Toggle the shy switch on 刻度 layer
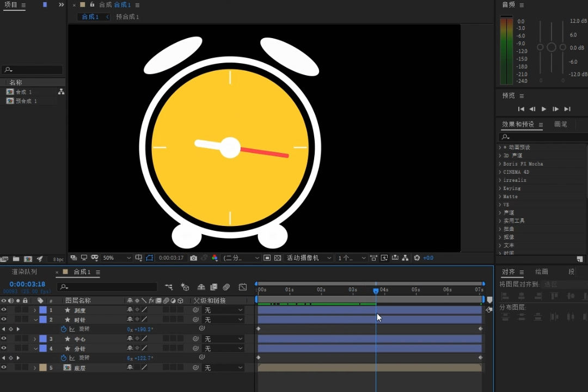Screen dimensions: 588x392 coord(130,310)
